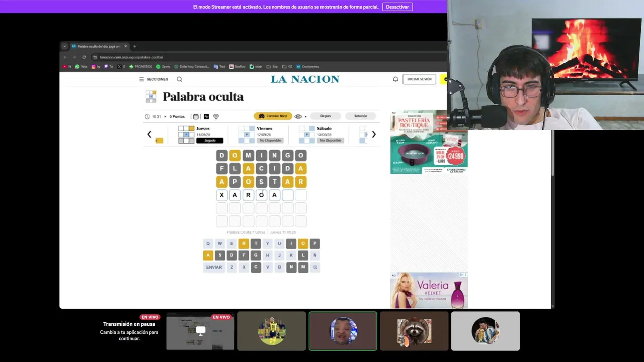Click the H key on game keyboard

pos(267,255)
